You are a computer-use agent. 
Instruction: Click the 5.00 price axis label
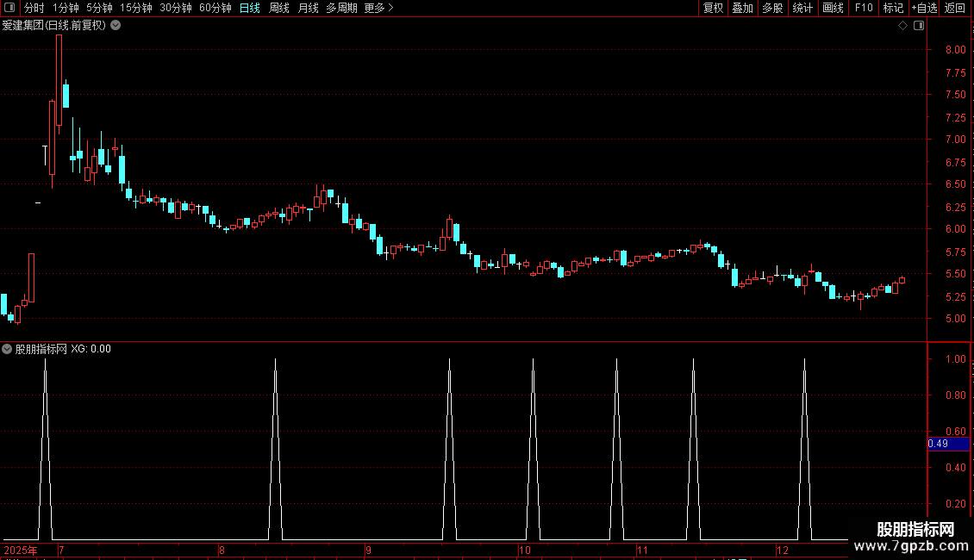956,319
